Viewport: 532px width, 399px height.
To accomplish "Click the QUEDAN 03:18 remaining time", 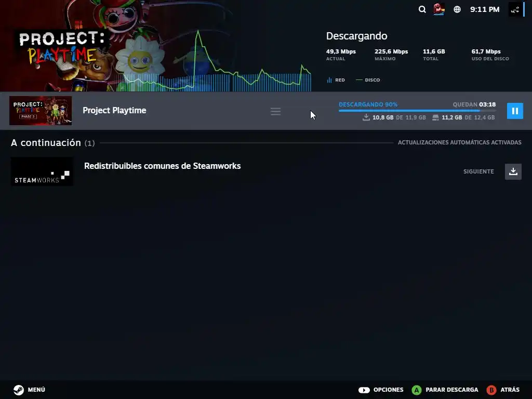I will coord(474,104).
